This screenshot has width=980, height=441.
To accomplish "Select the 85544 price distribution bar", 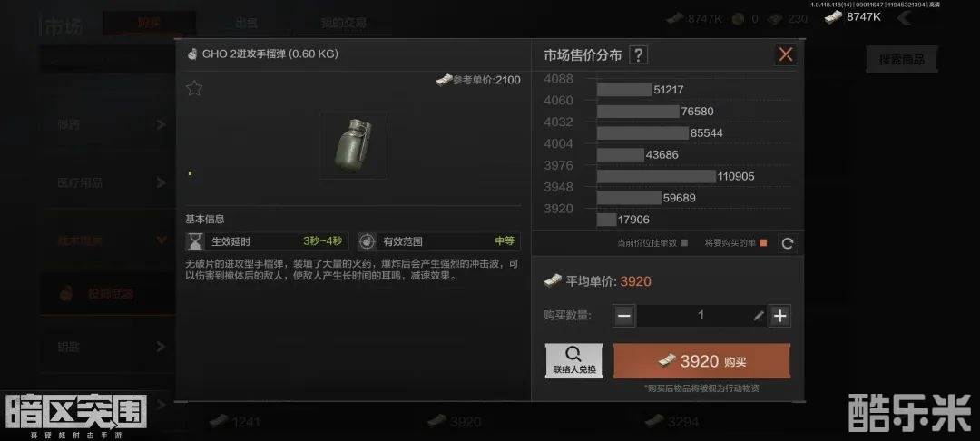I will click(x=642, y=133).
